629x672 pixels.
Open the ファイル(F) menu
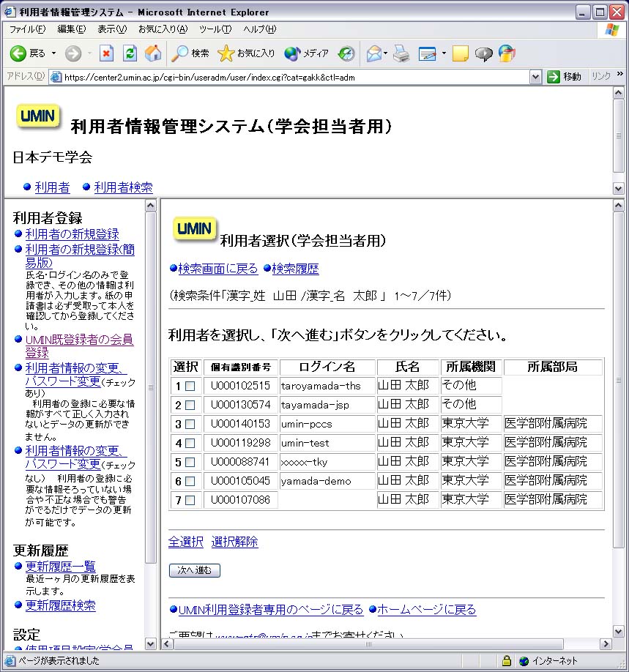click(27, 29)
